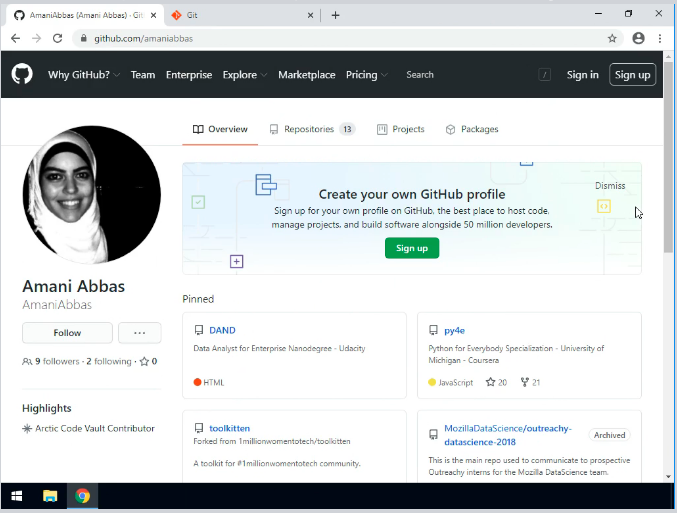The height and width of the screenshot is (513, 677).
Task: Click Sign in in the header
Action: 582,75
